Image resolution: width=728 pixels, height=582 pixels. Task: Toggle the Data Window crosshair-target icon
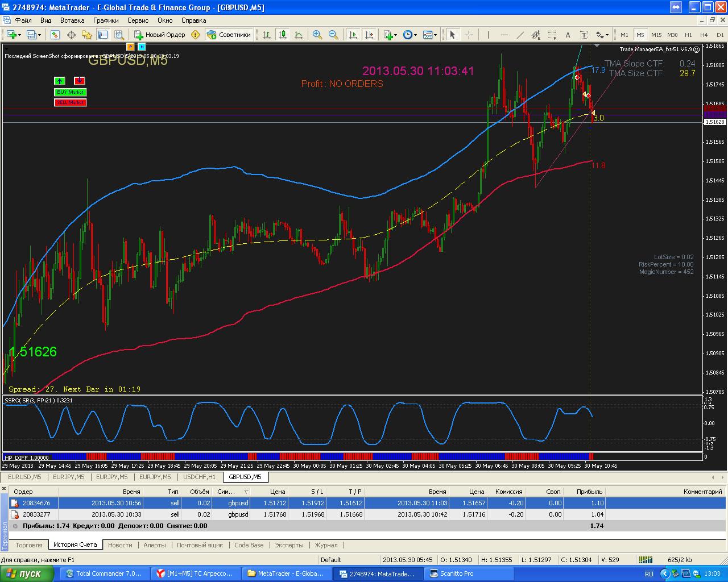(x=71, y=35)
